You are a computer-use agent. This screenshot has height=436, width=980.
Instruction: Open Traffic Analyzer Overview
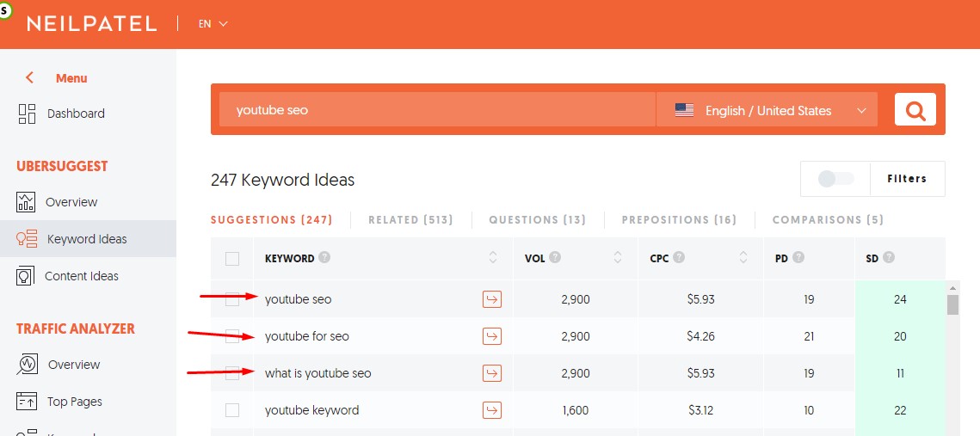(x=74, y=365)
